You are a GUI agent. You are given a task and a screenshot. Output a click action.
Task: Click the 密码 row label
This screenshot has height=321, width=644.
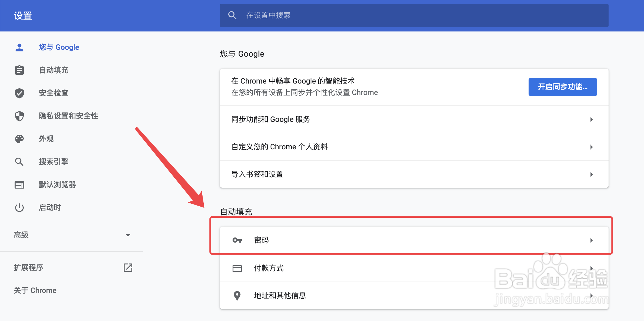click(261, 240)
